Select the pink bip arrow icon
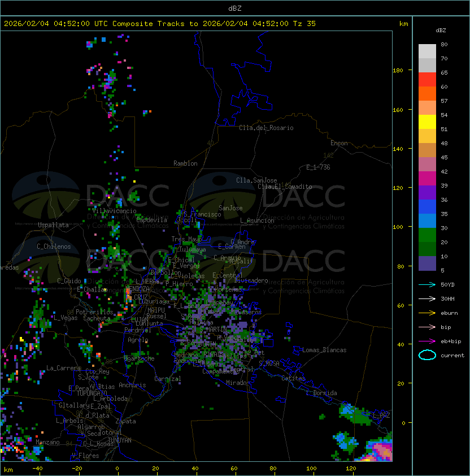This screenshot has width=470, height=476. (x=427, y=327)
